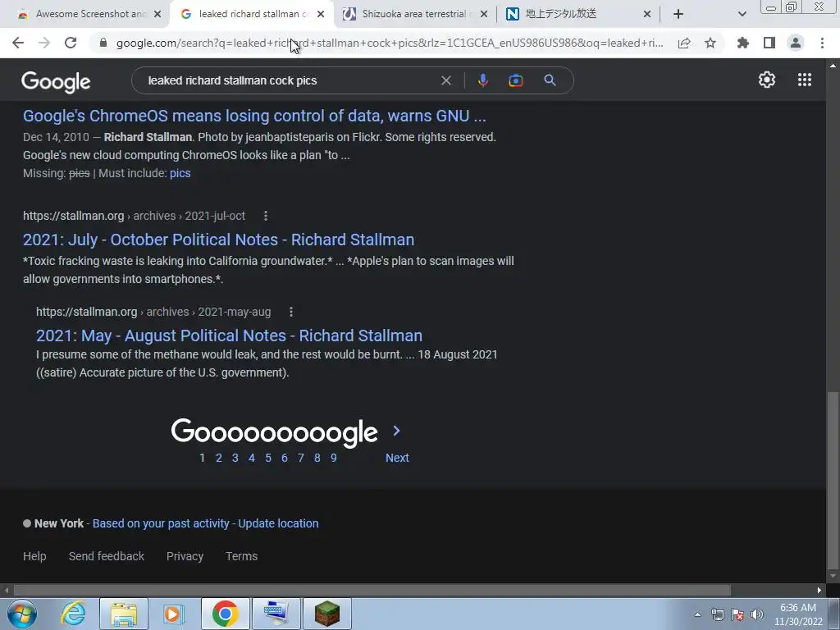Open the Google apps grid
The image size is (840, 630).
tap(805, 80)
